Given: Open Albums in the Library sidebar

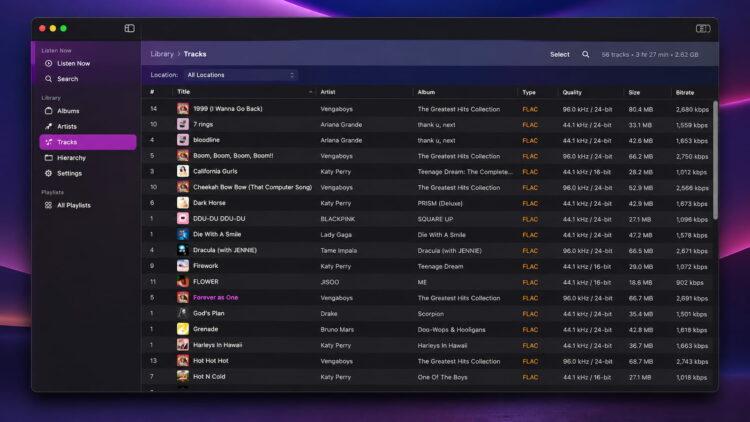Looking at the screenshot, I should tap(68, 111).
